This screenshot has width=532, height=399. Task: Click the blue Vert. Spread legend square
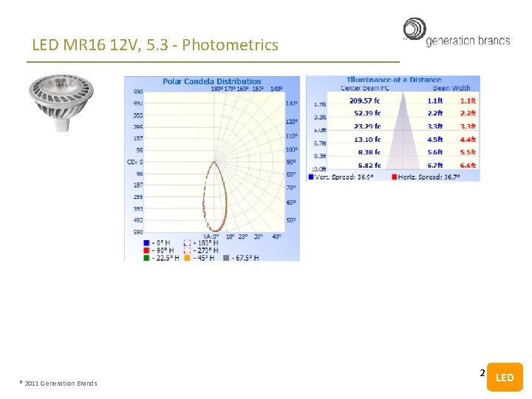311,177
